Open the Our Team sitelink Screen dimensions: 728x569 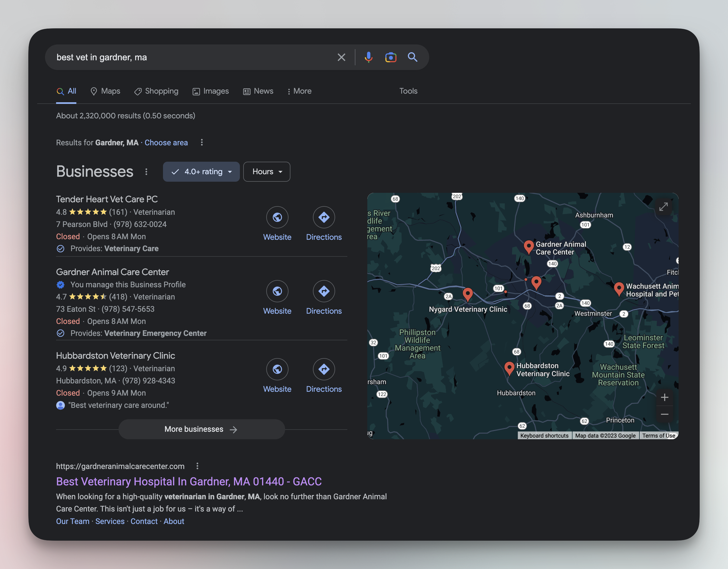coord(73,521)
